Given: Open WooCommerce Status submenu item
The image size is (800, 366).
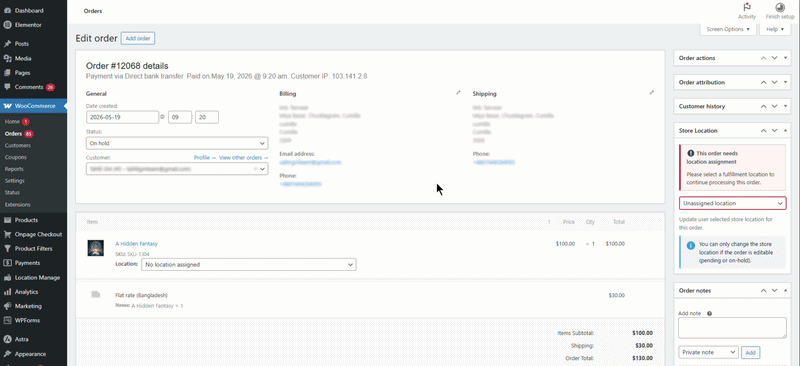Looking at the screenshot, I should tap(12, 192).
